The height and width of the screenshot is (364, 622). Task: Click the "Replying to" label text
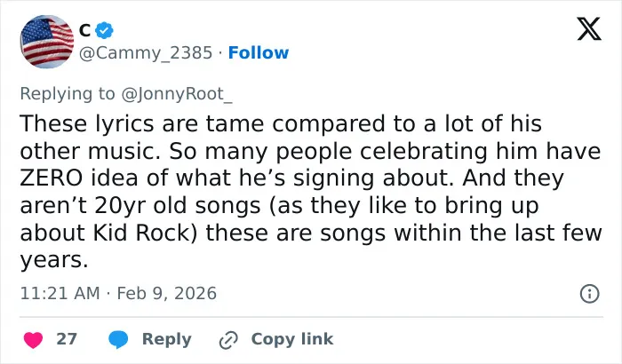(x=68, y=94)
